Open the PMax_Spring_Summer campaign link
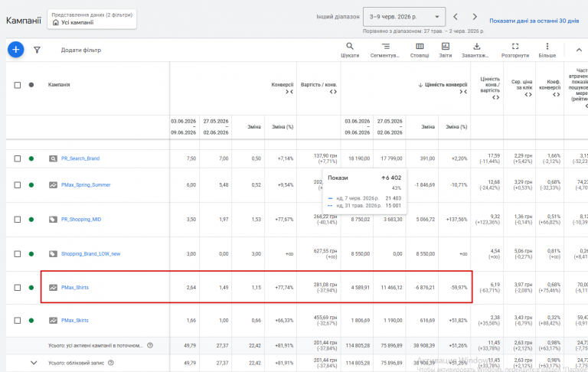The height and width of the screenshot is (372, 588). pyautogui.click(x=86, y=185)
